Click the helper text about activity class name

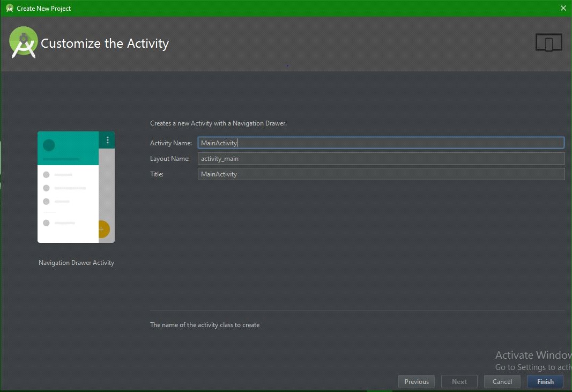tap(205, 324)
